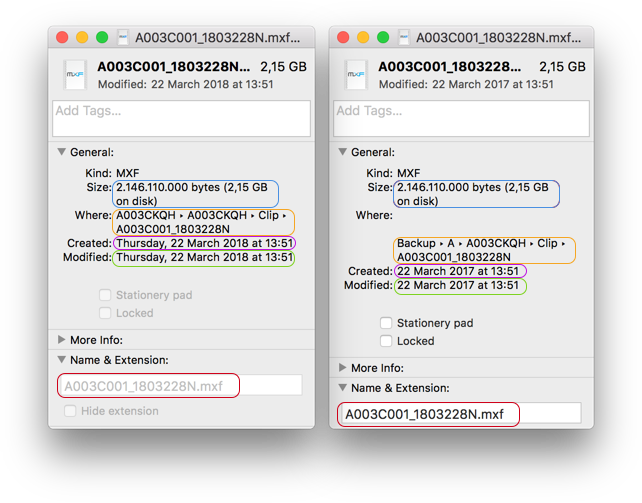Image resolution: width=642 pixels, height=503 pixels.
Task: Click the right window title text
Action: point(498,38)
